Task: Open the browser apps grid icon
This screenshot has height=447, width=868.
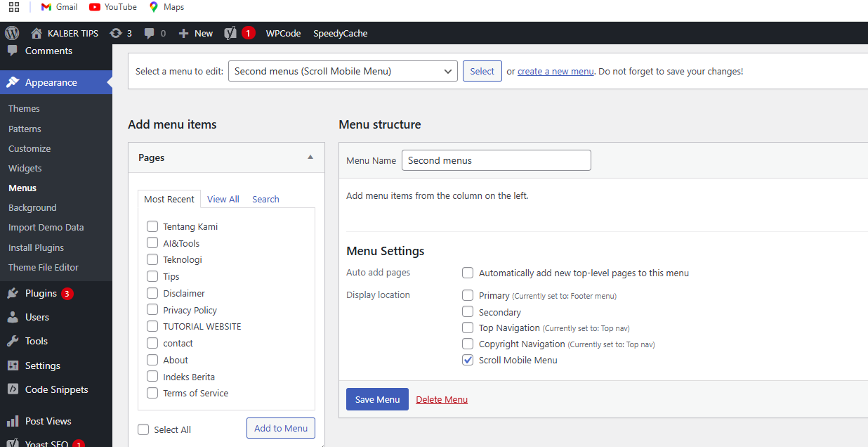Action: point(14,7)
